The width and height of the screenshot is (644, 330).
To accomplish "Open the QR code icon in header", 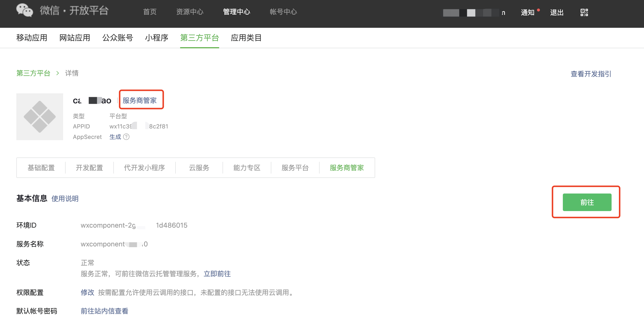I will pyautogui.click(x=584, y=12).
